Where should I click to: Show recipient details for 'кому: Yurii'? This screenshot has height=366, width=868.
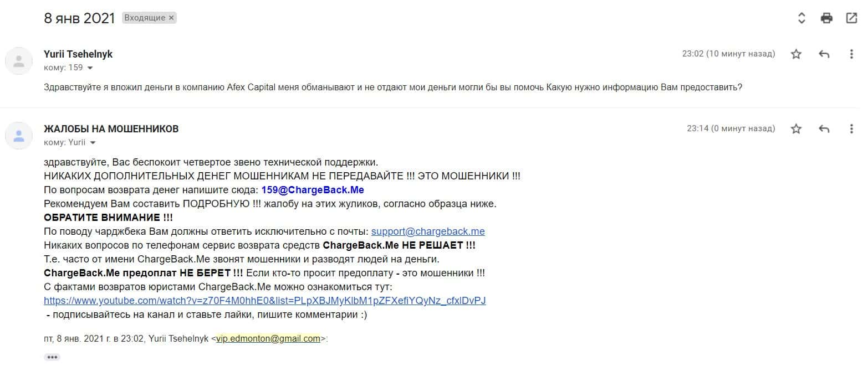click(93, 143)
